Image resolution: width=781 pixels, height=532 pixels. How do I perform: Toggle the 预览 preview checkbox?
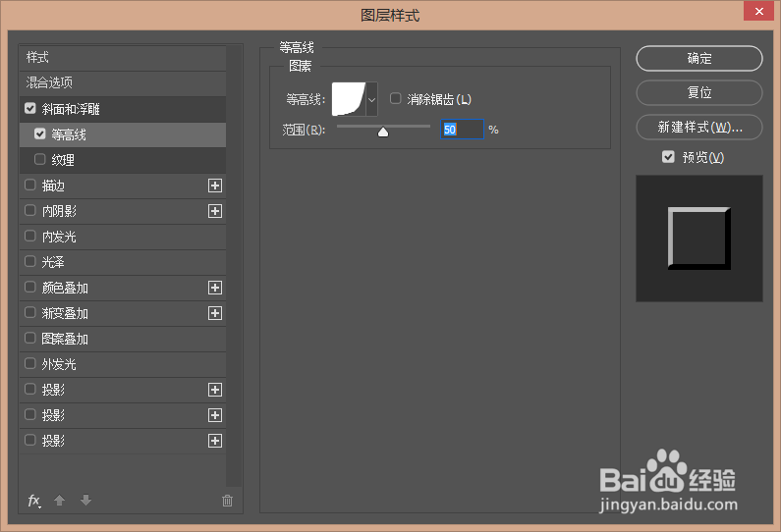(668, 157)
